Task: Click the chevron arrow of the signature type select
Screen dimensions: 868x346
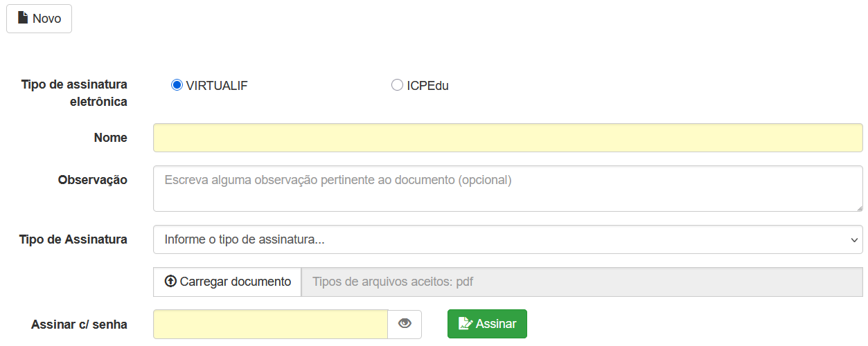Action: pyautogui.click(x=853, y=239)
